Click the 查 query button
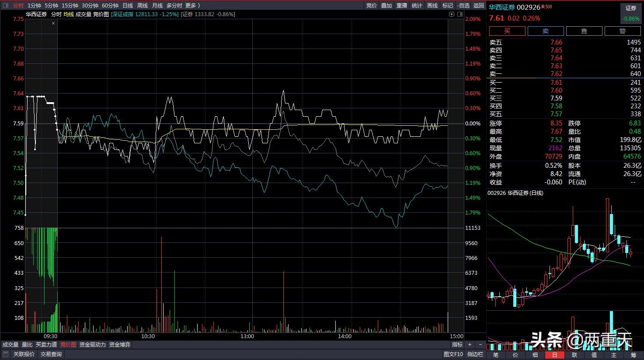 tap(584, 31)
